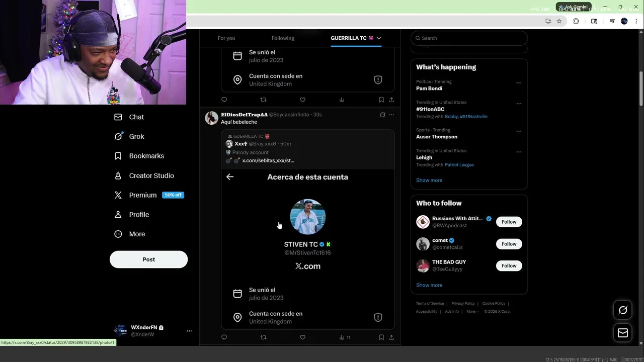Click the 50% off Premium badge
The height and width of the screenshot is (362, 644).
(x=173, y=195)
